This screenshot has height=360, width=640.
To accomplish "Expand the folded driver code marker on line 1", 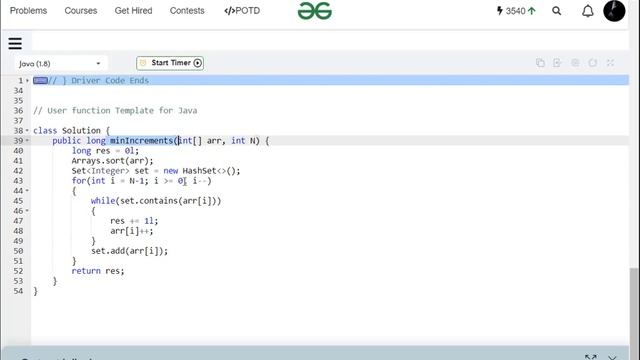I will [x=40, y=80].
